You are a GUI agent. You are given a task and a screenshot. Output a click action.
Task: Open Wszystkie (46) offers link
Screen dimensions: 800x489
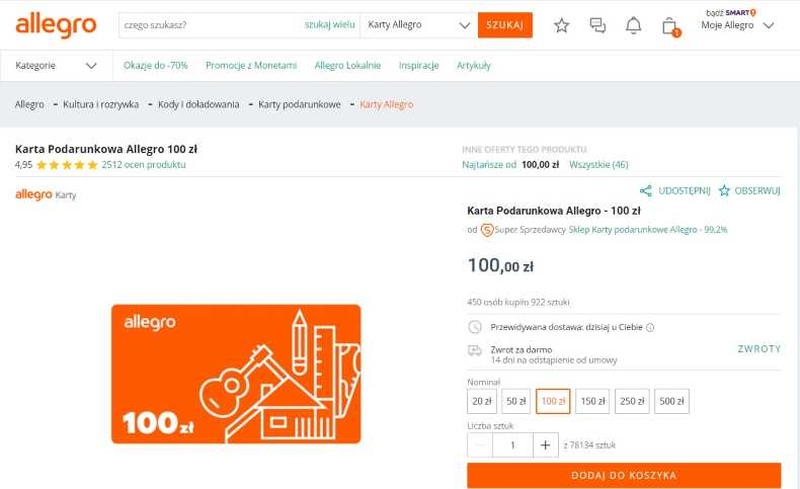[598, 164]
